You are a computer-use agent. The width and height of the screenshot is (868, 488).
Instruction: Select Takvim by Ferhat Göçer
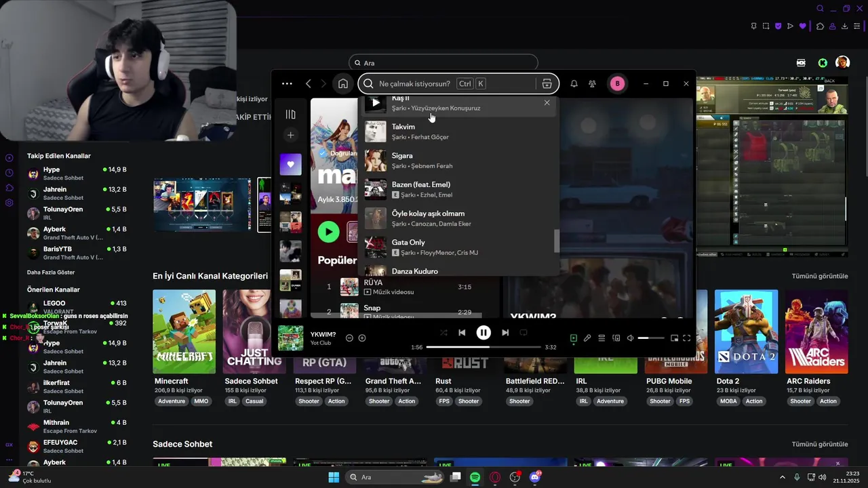tap(458, 131)
